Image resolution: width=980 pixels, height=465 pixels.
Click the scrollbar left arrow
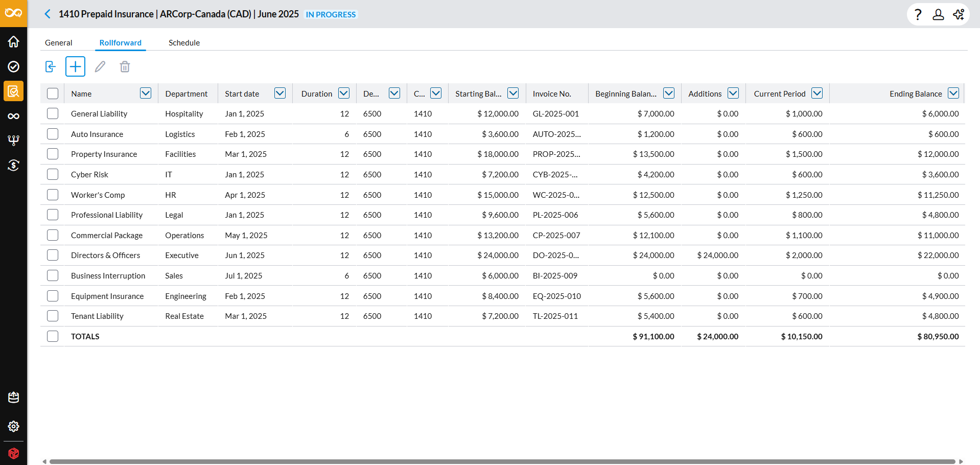[x=44, y=461]
